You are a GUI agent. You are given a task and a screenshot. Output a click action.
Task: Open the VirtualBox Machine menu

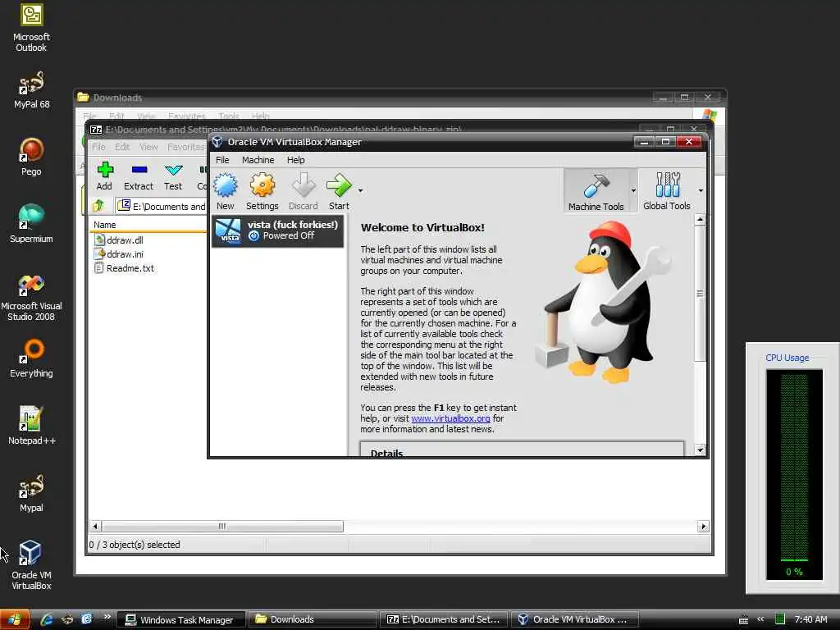[258, 160]
